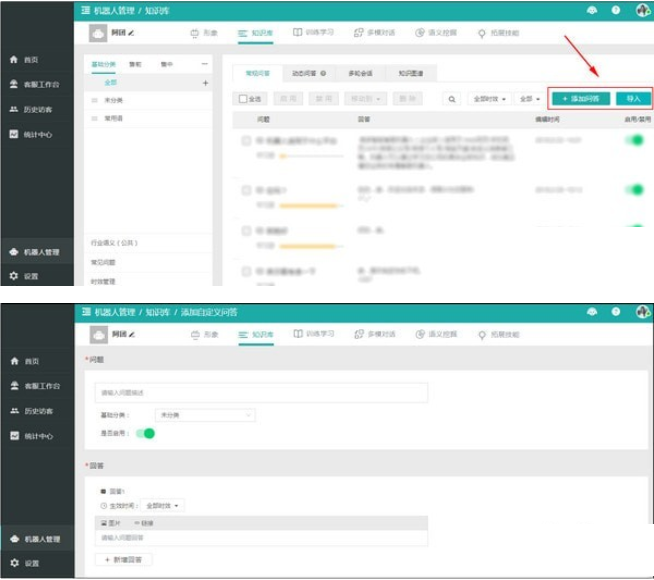Image resolution: width=654 pixels, height=580 pixels.
Task: Open 全部 filter dropdown beside 添加问答
Action: tap(530, 99)
